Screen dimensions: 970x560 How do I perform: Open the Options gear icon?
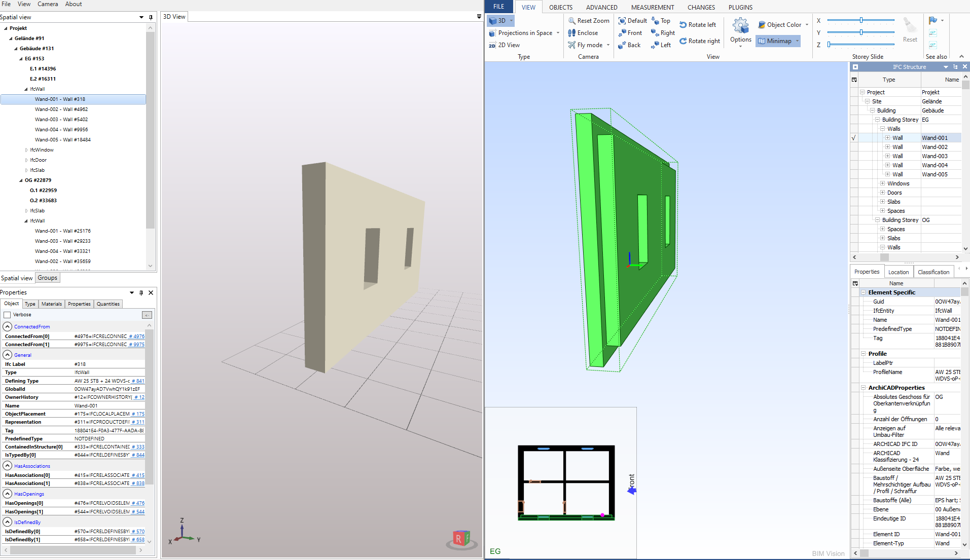pyautogui.click(x=741, y=25)
